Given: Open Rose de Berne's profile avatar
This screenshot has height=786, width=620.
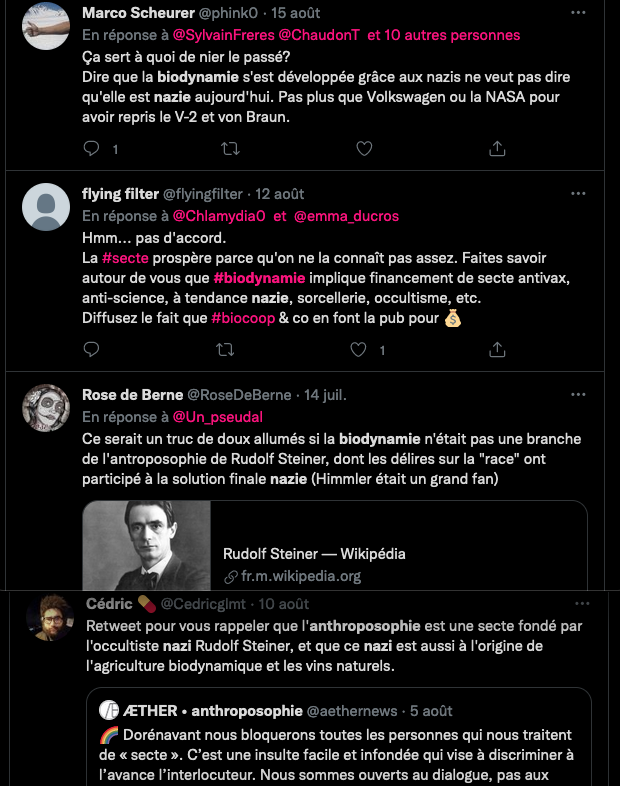Looking at the screenshot, I should click(x=45, y=407).
